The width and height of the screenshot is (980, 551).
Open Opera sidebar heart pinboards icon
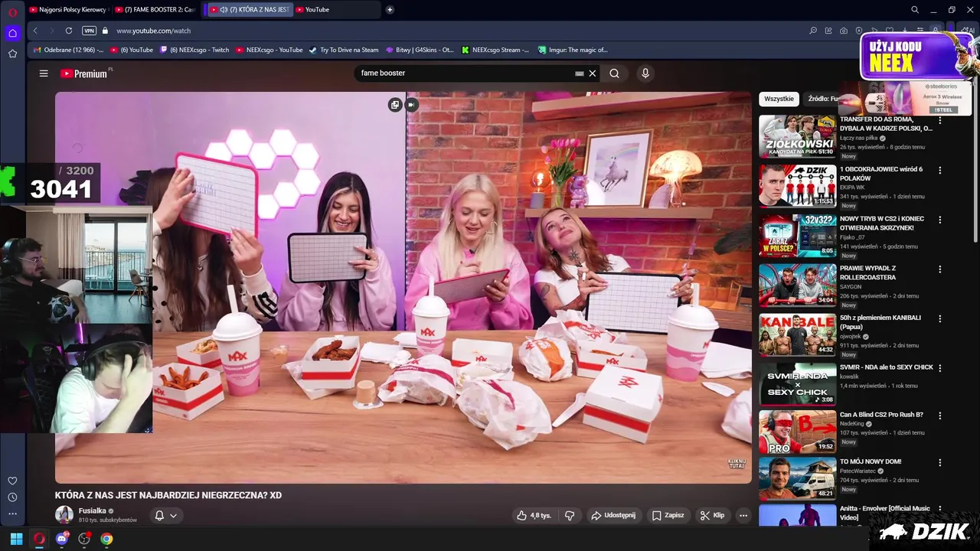point(12,481)
